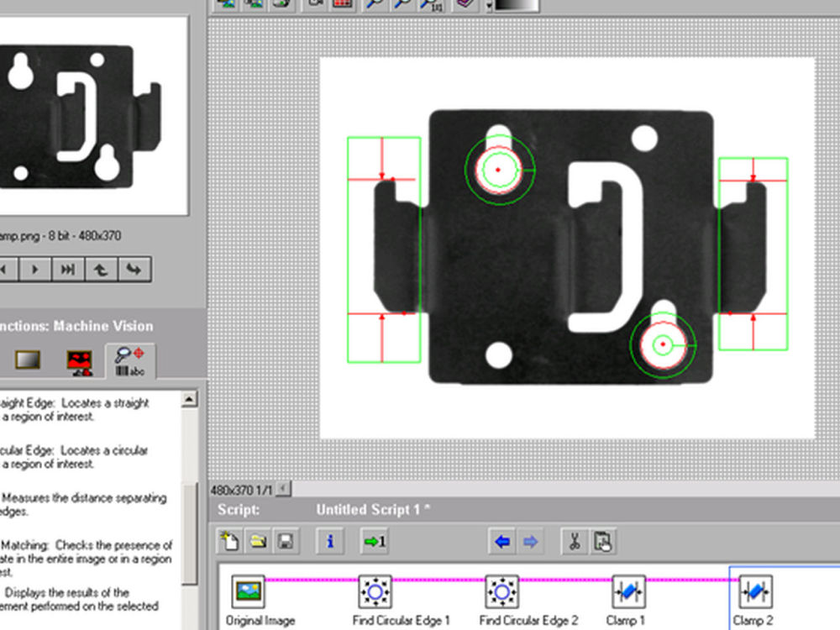Click the blue information icon
The height and width of the screenshot is (630, 840).
click(330, 542)
